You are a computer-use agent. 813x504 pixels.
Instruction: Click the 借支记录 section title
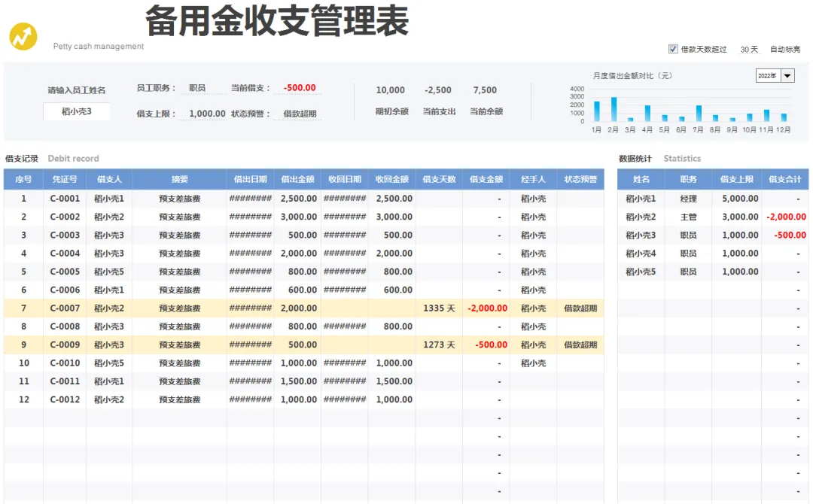22,159
